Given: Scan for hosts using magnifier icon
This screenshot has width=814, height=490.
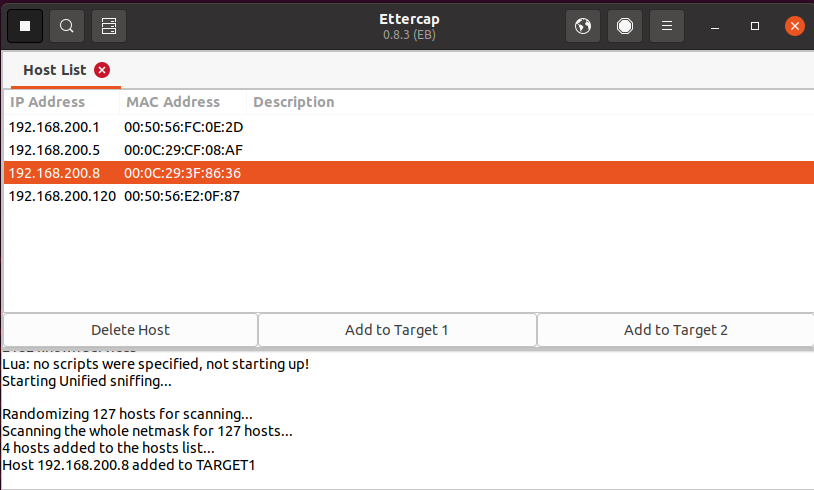Looking at the screenshot, I should tap(67, 26).
